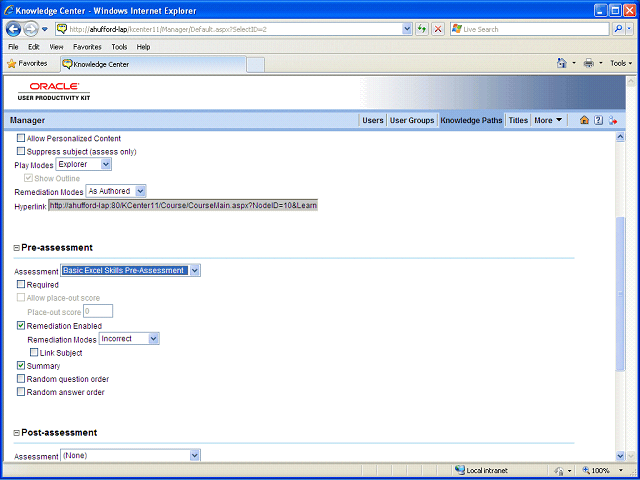The image size is (640, 480).
Task: Click inner scrollbar down arrow
Action: point(620,456)
